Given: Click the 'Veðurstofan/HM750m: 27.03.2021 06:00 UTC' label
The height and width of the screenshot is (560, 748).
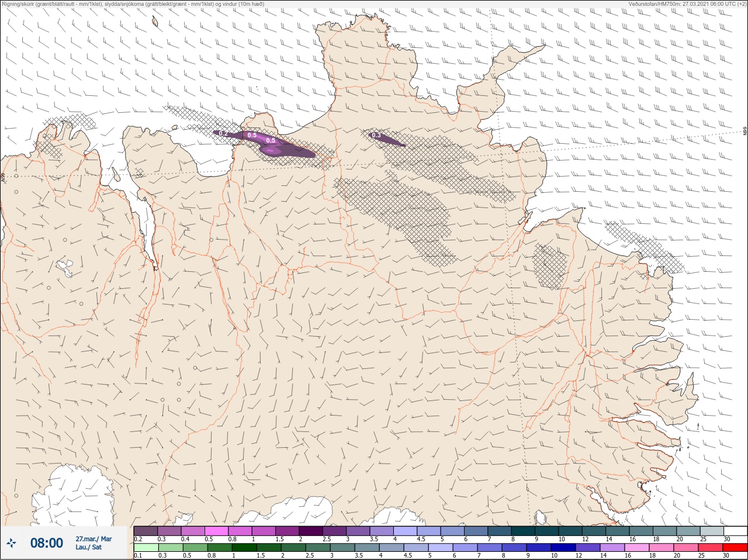Looking at the screenshot, I should click(x=687, y=4).
